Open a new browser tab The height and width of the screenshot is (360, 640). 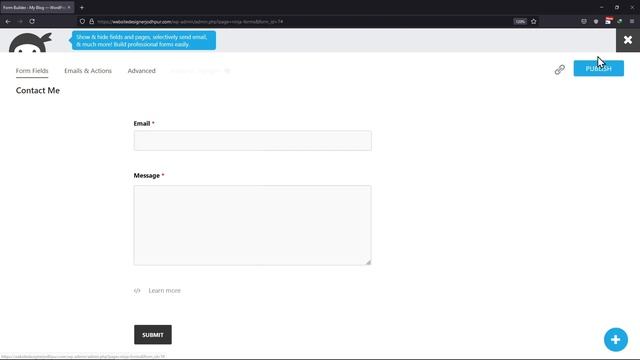[82, 7]
